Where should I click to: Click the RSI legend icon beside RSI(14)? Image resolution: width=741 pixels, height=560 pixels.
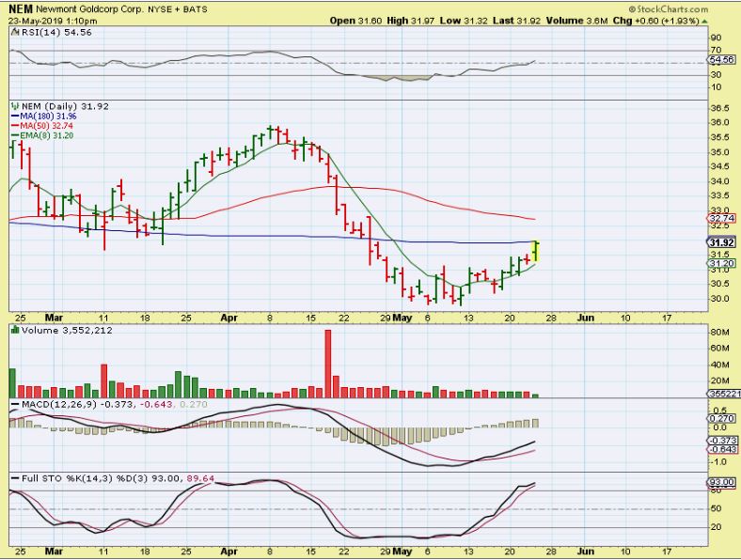click(14, 33)
